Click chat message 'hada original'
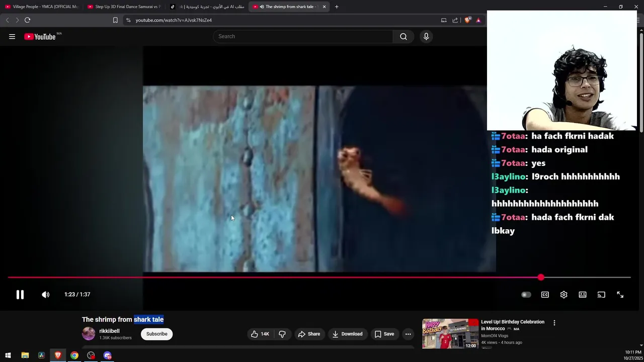644x362 pixels. (559, 149)
